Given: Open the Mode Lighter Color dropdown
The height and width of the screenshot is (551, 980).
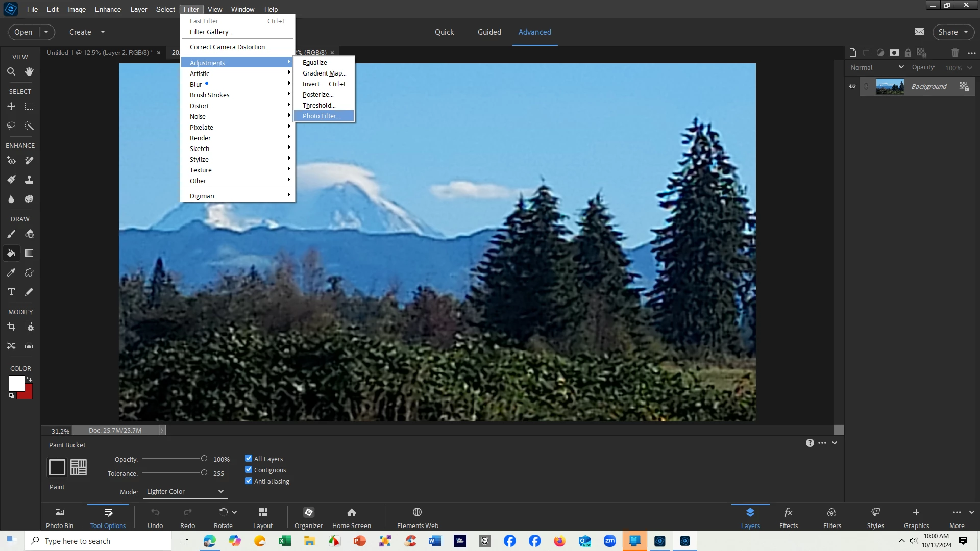Looking at the screenshot, I should click(185, 491).
